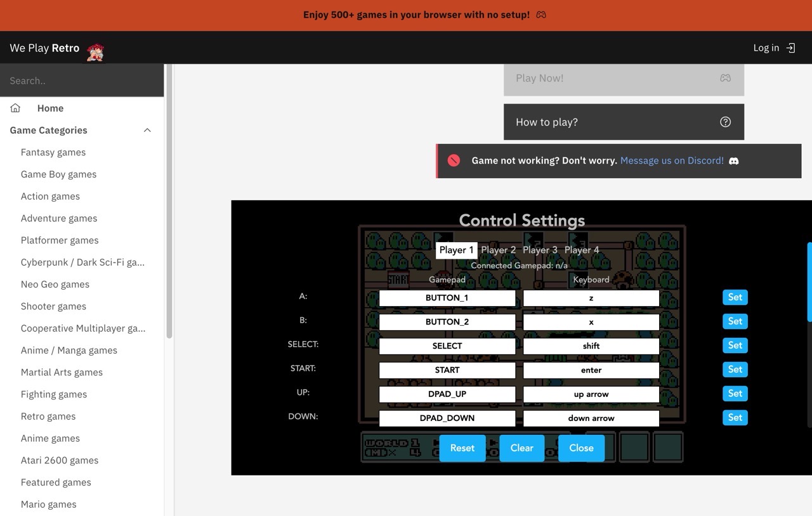The height and width of the screenshot is (516, 812).
Task: Open Neo Geo games category
Action: [x=55, y=285]
